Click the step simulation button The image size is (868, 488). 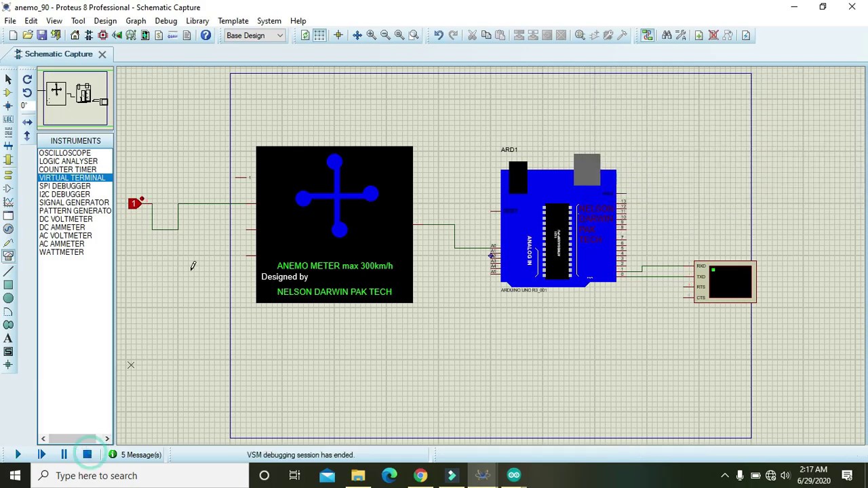41,455
